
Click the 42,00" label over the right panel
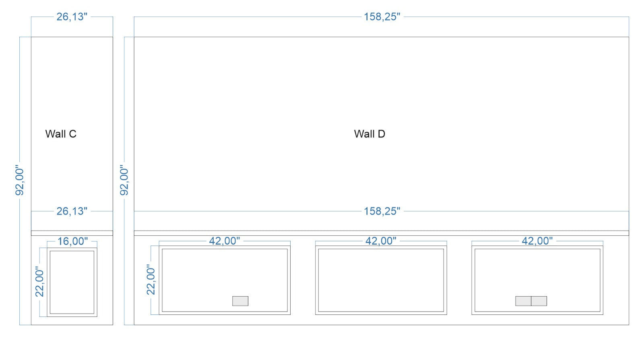point(537,241)
